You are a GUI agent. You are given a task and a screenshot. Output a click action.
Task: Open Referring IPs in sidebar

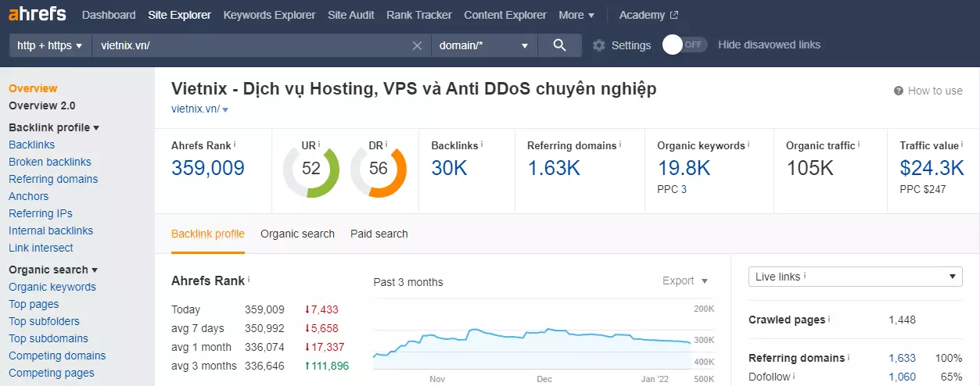coord(41,213)
